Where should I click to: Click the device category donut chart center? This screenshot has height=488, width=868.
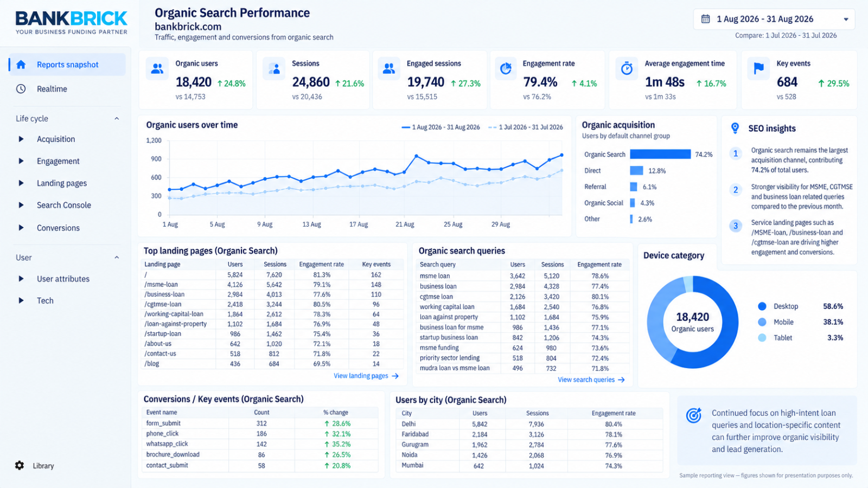click(x=693, y=322)
